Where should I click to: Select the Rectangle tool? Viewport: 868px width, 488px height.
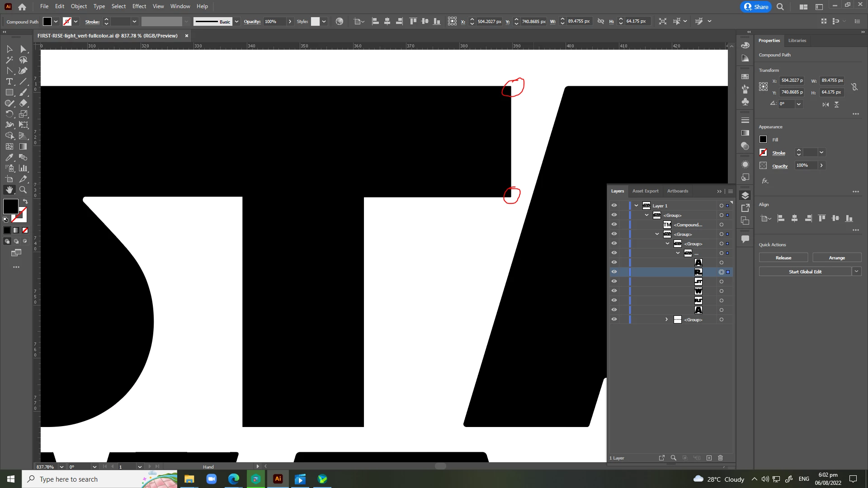(x=9, y=93)
